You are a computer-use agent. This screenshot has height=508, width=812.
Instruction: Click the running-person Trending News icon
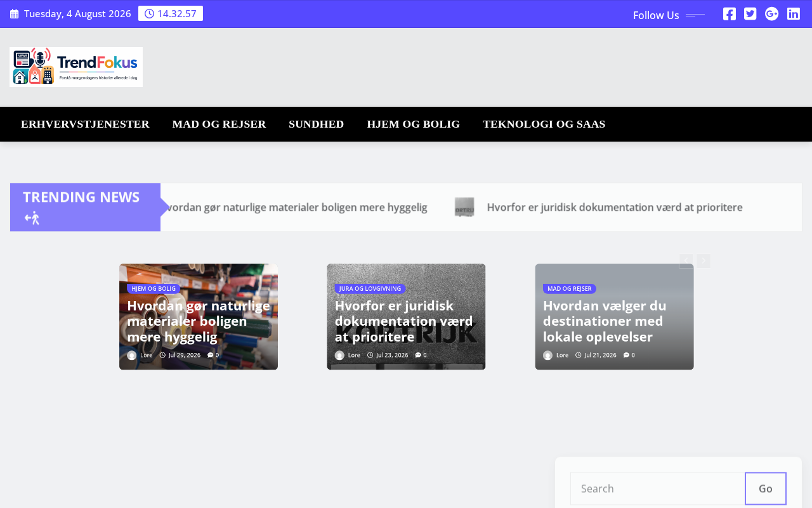pos(32,218)
